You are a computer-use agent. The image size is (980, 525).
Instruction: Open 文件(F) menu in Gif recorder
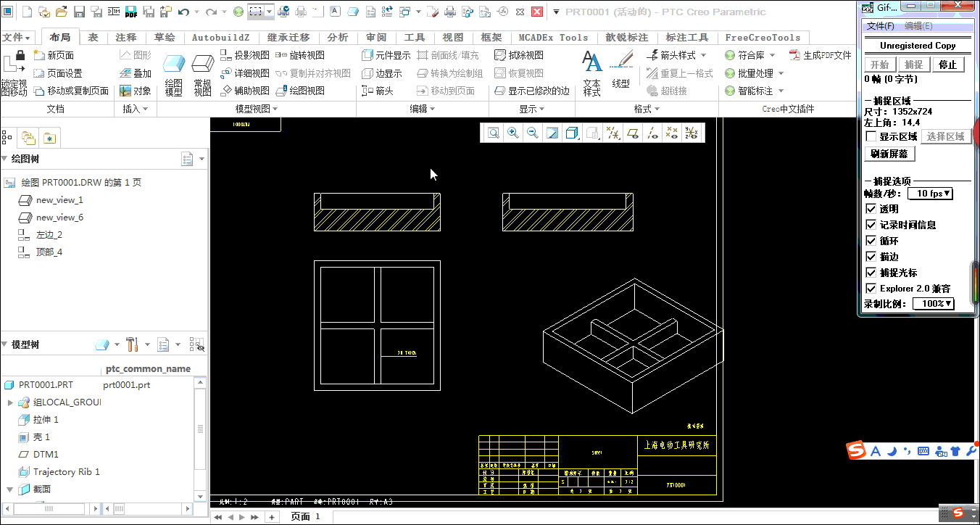(881, 26)
